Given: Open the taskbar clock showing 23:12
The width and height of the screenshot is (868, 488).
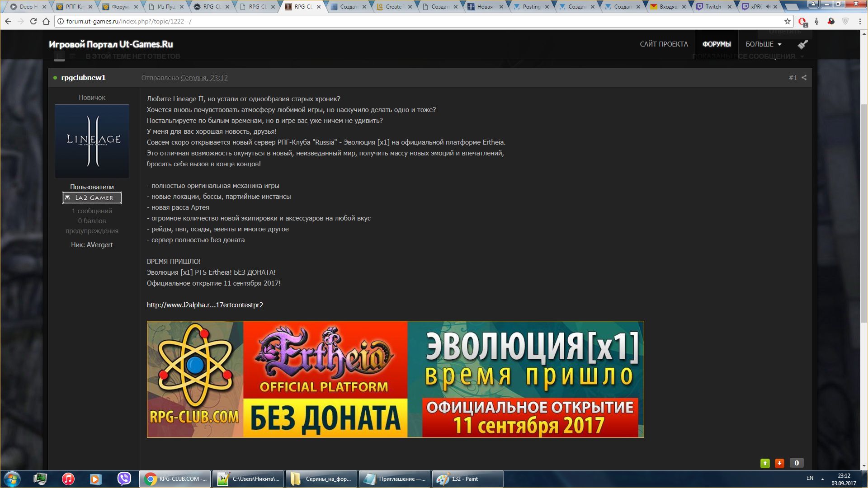Looking at the screenshot, I should coord(844,479).
